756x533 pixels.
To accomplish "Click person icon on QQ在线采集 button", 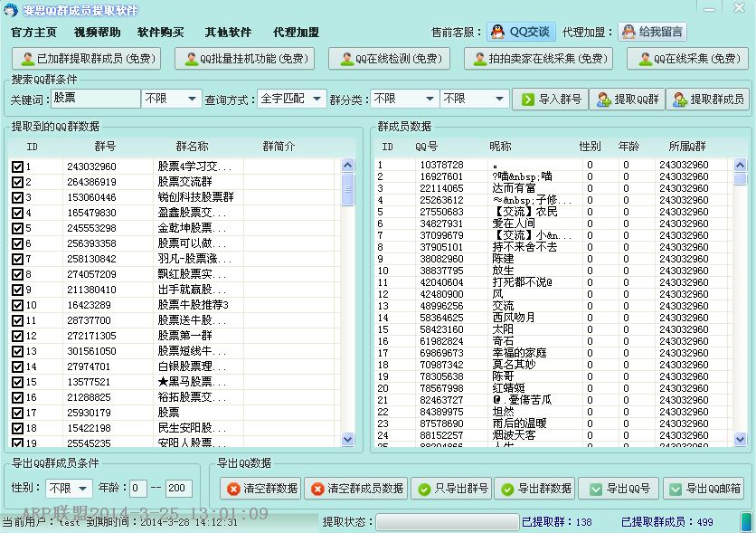I will click(x=645, y=59).
